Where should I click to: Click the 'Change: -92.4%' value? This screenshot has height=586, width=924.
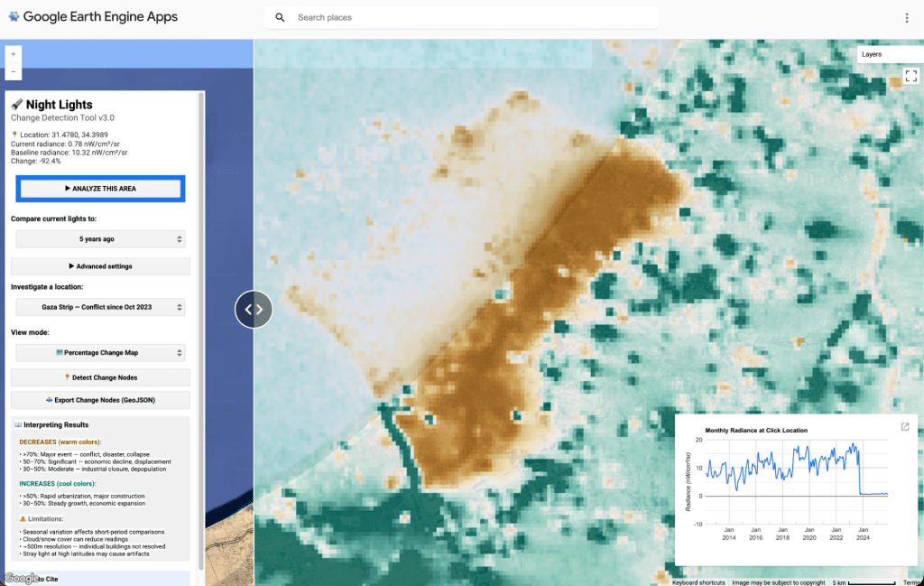point(35,161)
